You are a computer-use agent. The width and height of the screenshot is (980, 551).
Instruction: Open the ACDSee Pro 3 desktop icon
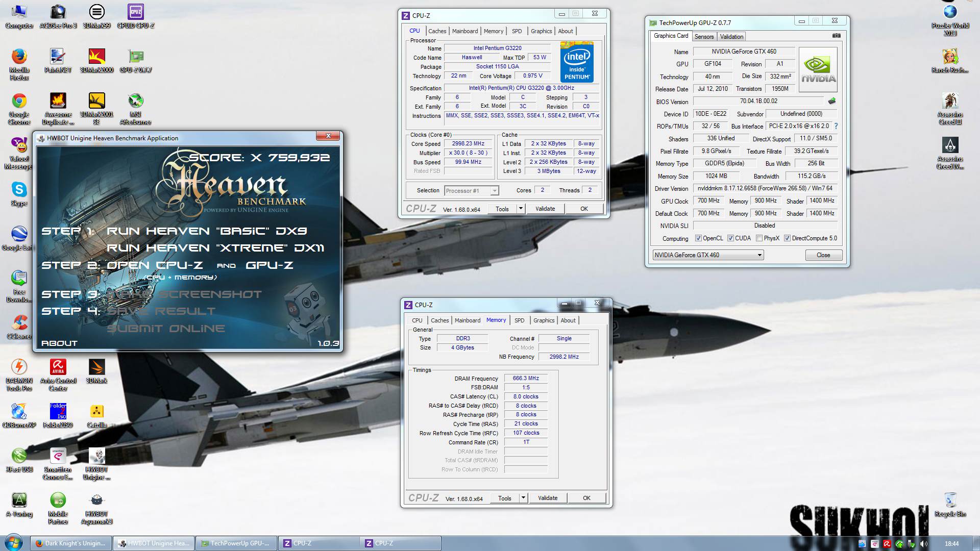click(58, 16)
